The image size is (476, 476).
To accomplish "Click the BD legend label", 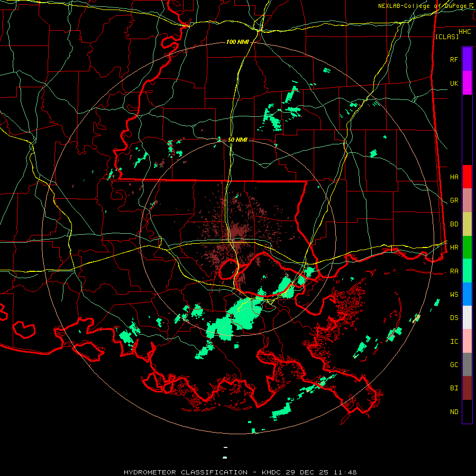I will tap(454, 224).
